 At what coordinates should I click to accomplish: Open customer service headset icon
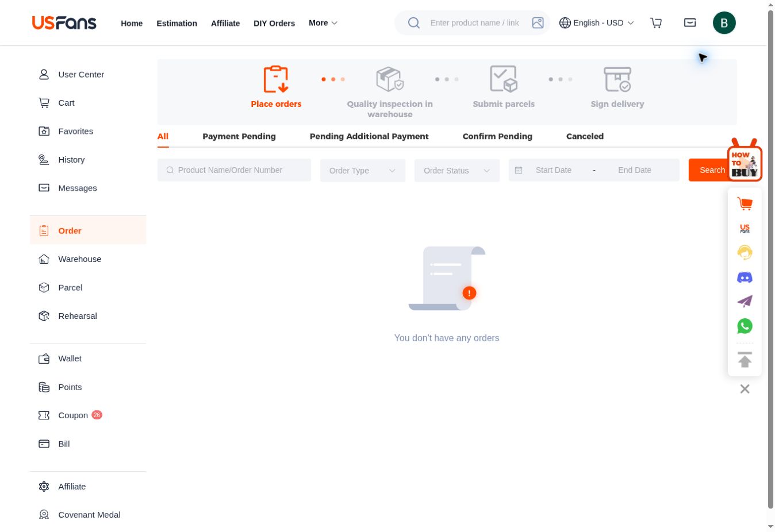(745, 253)
